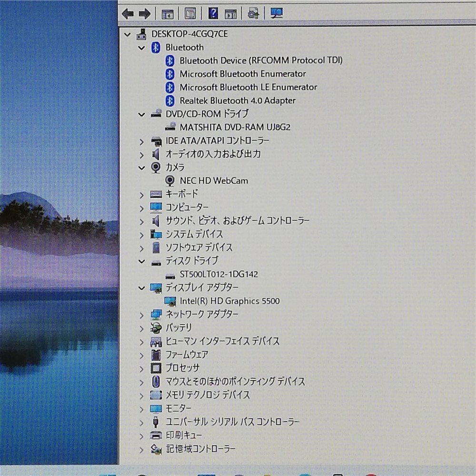Expand the プロセッサ category
The width and height of the screenshot is (476, 476).
click(x=141, y=369)
